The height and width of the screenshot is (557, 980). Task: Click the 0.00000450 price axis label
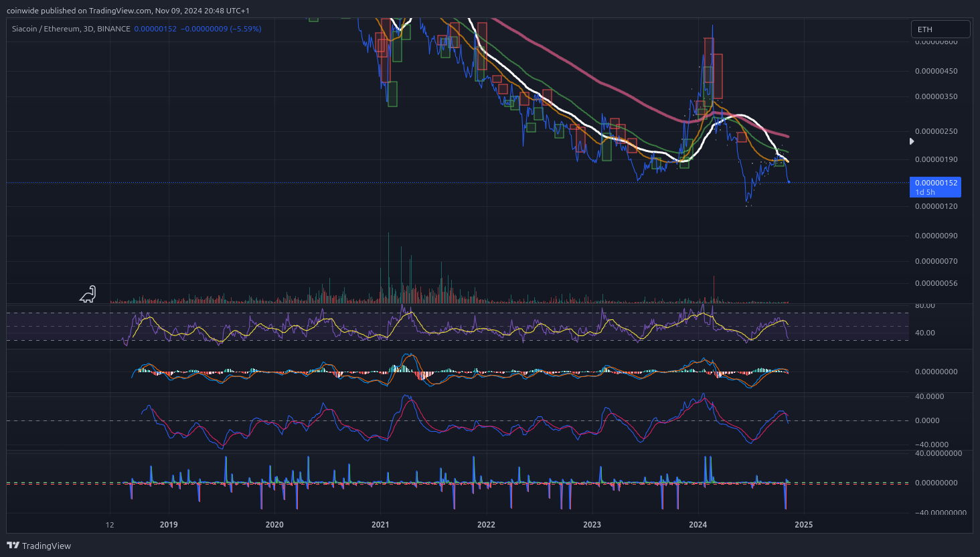[x=936, y=71]
